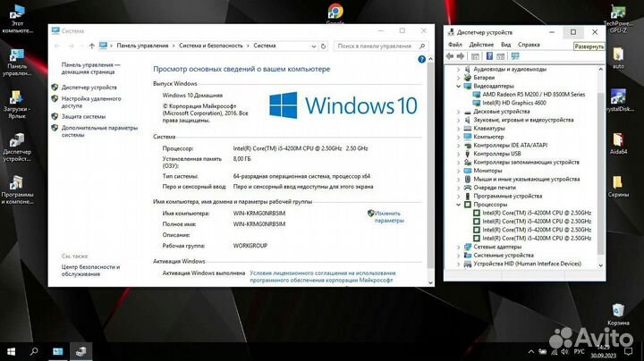Go up one level in Система window
The height and width of the screenshot is (361, 644).
tap(91, 46)
